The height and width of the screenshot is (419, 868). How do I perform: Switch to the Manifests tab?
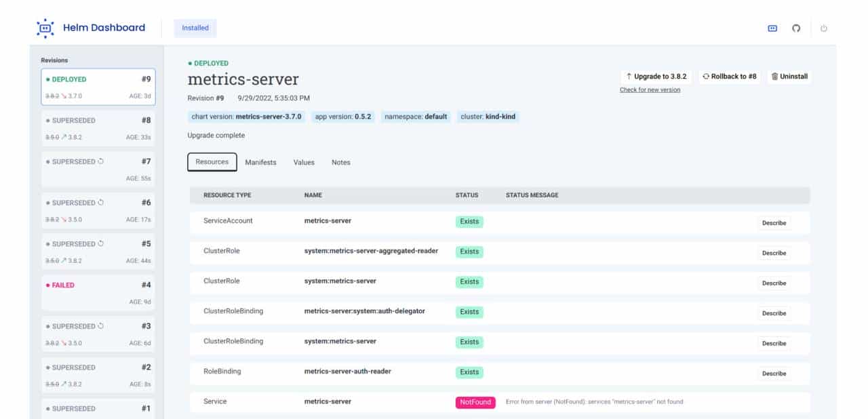click(x=260, y=163)
